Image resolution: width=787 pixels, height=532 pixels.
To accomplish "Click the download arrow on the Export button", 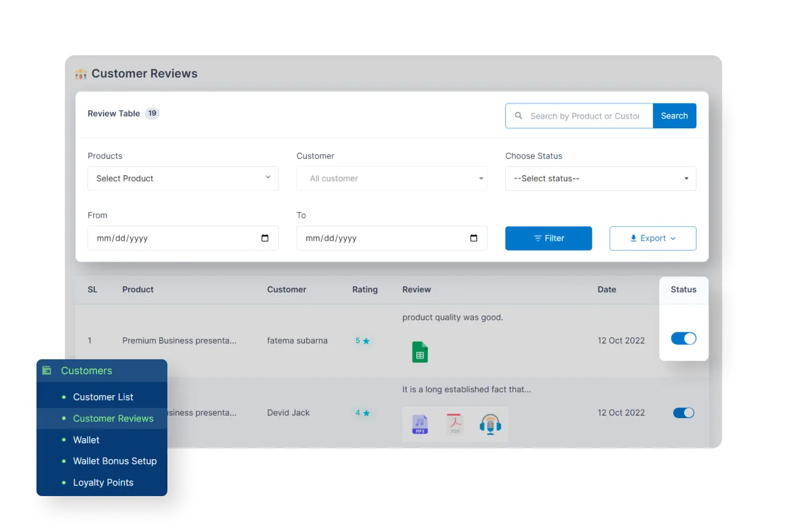I will (633, 238).
